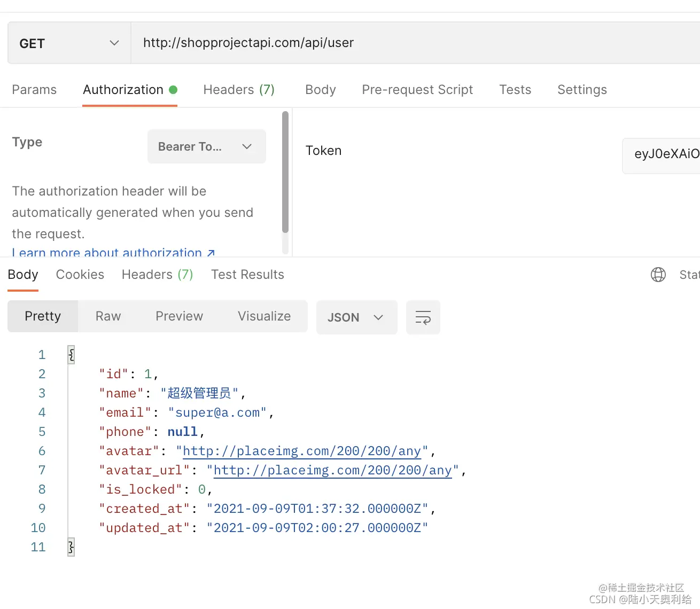Open the GET method dropdown
Screen dimensions: 700x609
click(69, 43)
